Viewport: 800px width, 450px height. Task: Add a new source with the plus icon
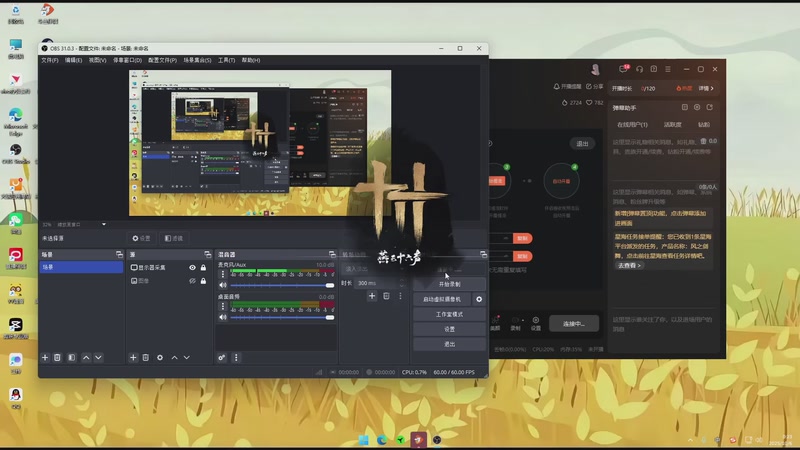point(133,358)
